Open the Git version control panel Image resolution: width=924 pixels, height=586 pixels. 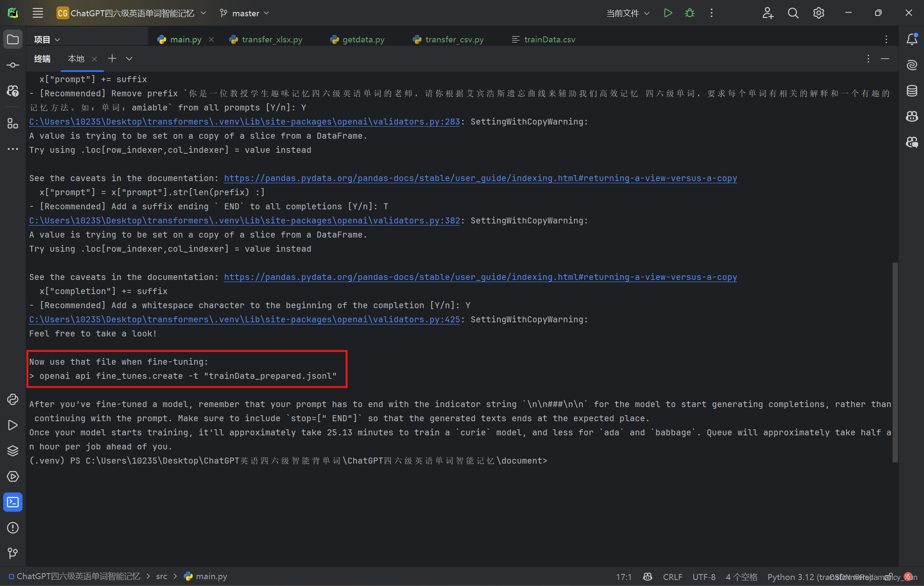pos(13,553)
